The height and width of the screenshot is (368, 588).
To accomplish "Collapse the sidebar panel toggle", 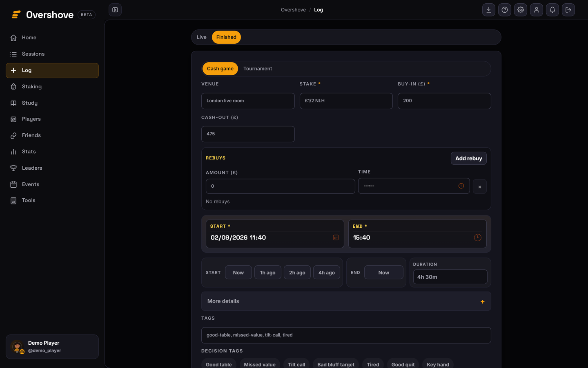I will (x=115, y=10).
